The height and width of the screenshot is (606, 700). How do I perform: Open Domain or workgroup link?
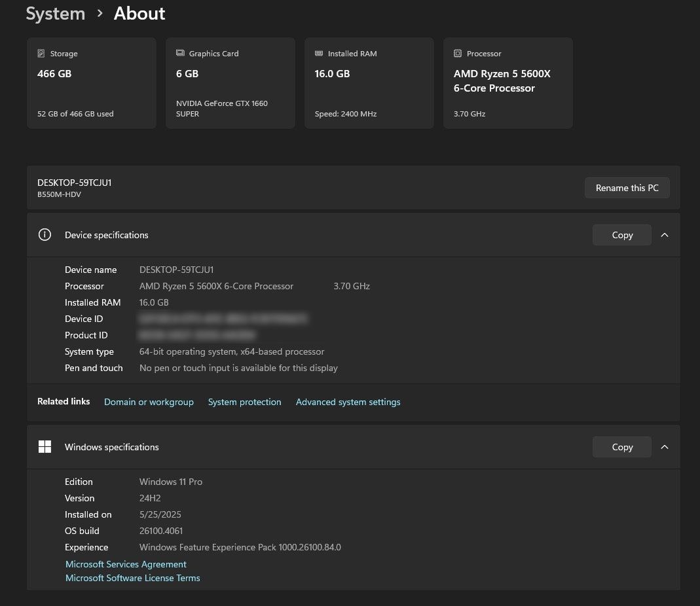pyautogui.click(x=149, y=402)
